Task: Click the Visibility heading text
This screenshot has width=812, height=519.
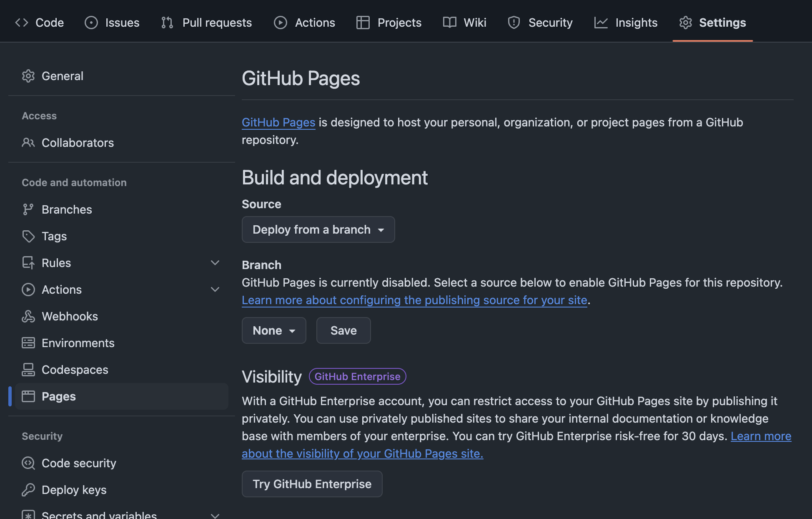Action: coord(272,377)
